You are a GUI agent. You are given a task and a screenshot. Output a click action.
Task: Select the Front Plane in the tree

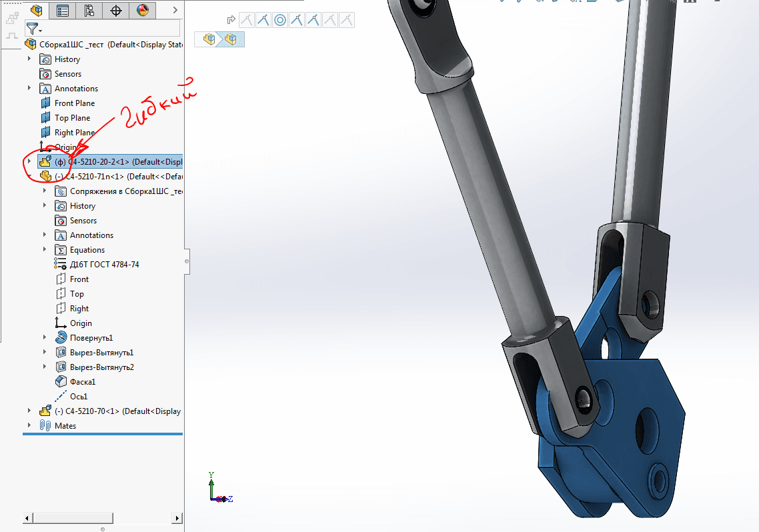[x=74, y=103]
